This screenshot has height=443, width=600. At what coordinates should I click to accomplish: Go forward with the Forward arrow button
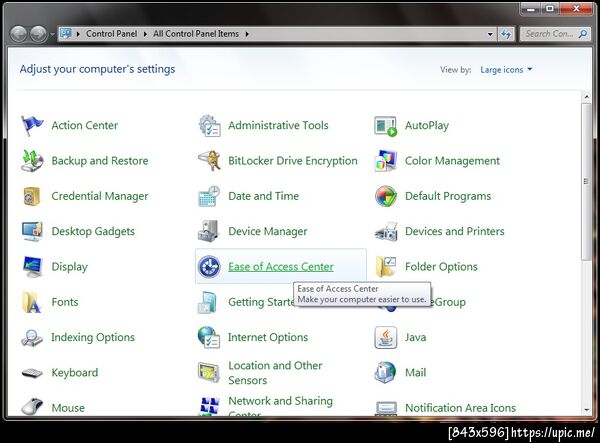click(x=39, y=34)
